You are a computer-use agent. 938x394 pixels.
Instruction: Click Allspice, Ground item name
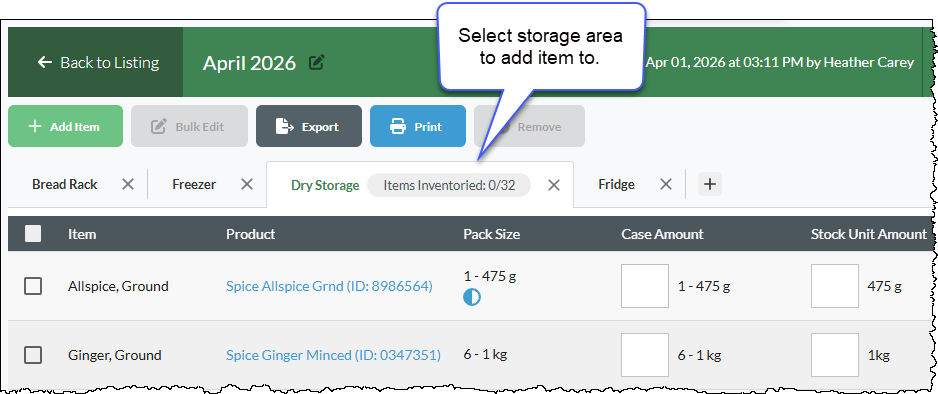[x=118, y=286]
